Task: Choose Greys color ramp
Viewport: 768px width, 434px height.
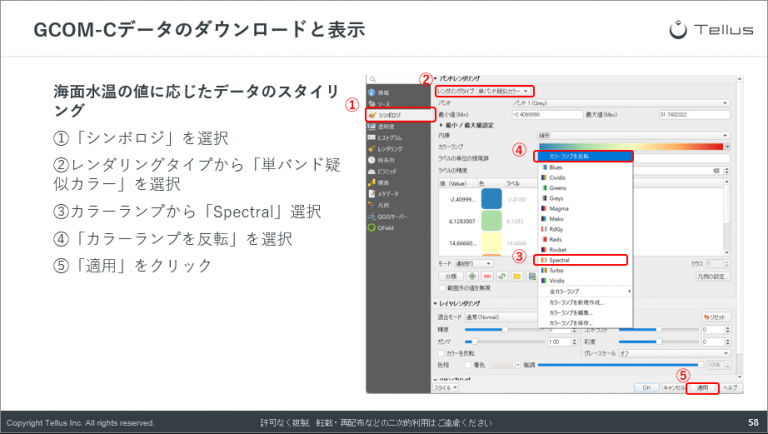Action: 585,198
